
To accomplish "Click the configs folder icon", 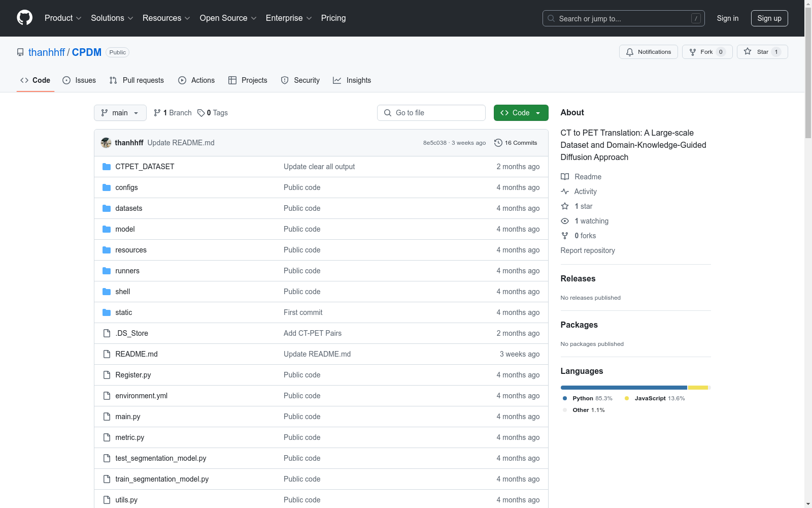I will pyautogui.click(x=107, y=187).
